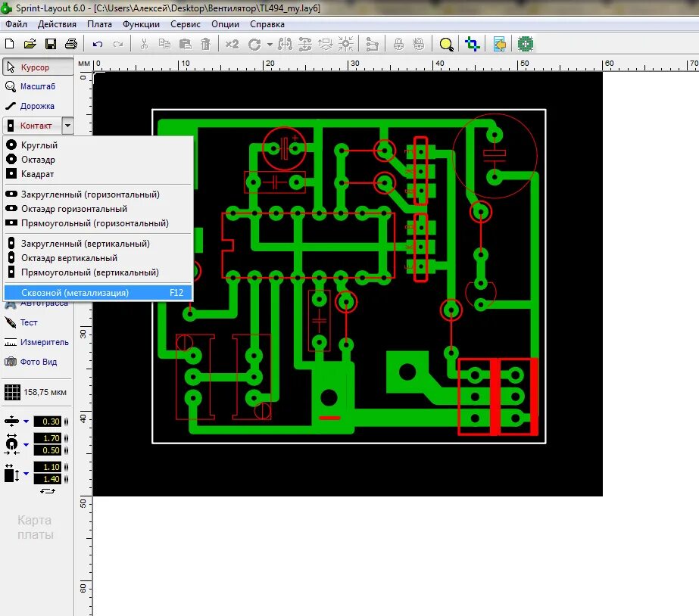699x616 pixels.
Task: Click the Карта платы board map label
Action: pos(36,527)
